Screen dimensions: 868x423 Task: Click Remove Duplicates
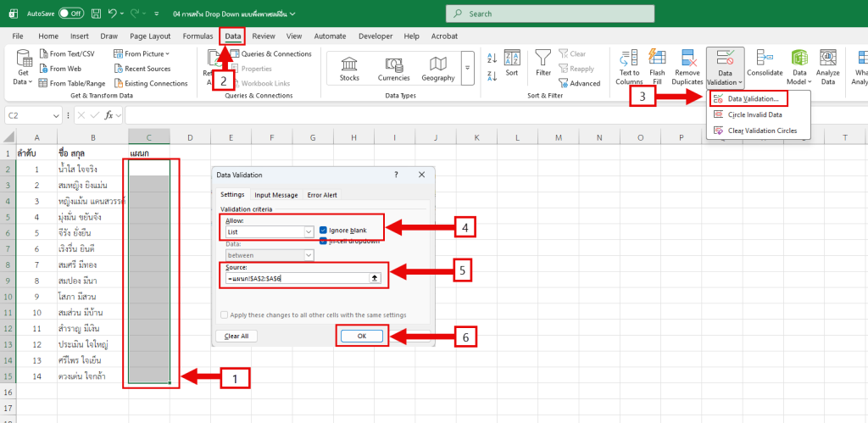(x=687, y=67)
